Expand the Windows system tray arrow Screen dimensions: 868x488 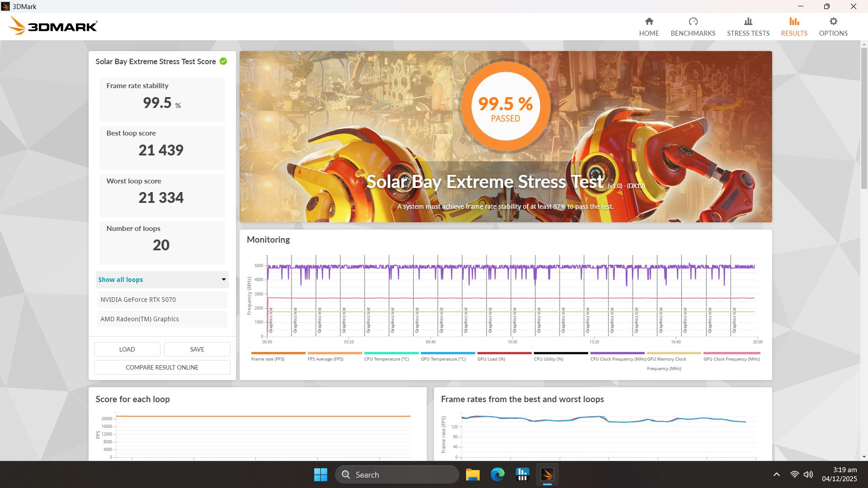pyautogui.click(x=776, y=474)
